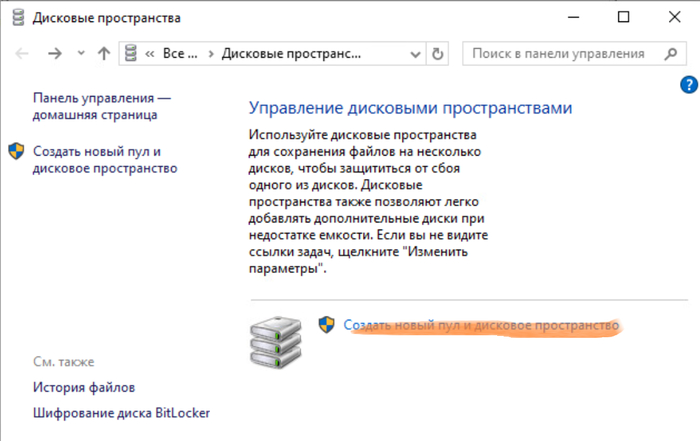Screen dimensions: 700x441
Task: Click the "Поиск в панели управления" search field
Action: click(558, 54)
